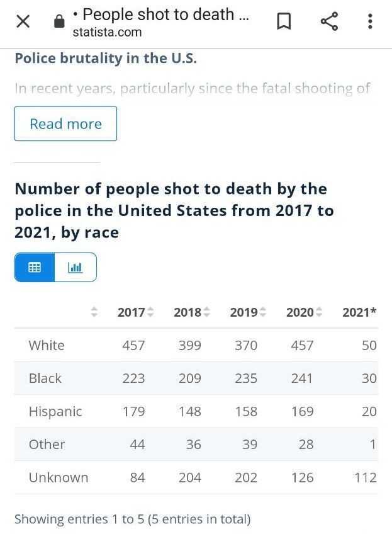Select the Unknown row label
This screenshot has width=392, height=534.
point(59,477)
